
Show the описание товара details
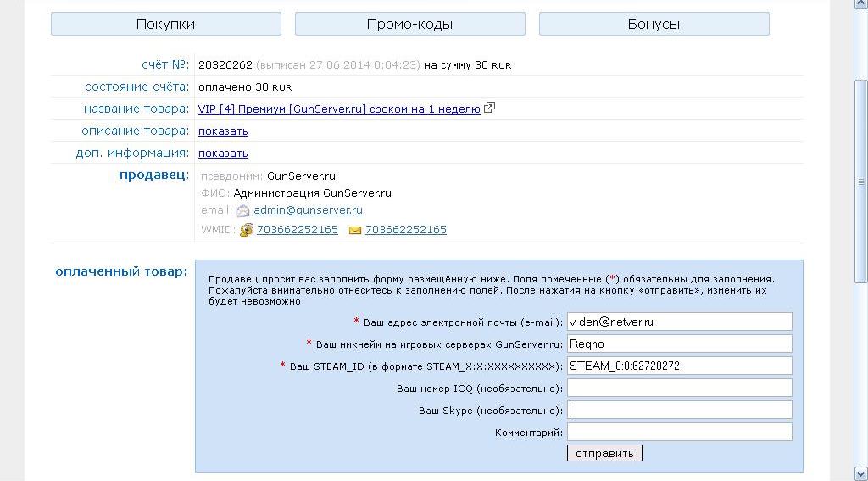(223, 131)
